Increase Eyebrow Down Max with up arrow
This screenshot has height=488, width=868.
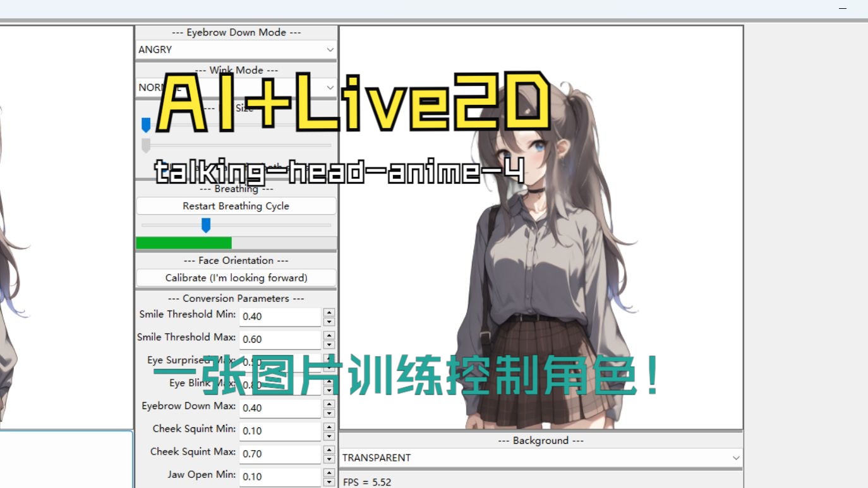[x=329, y=403]
